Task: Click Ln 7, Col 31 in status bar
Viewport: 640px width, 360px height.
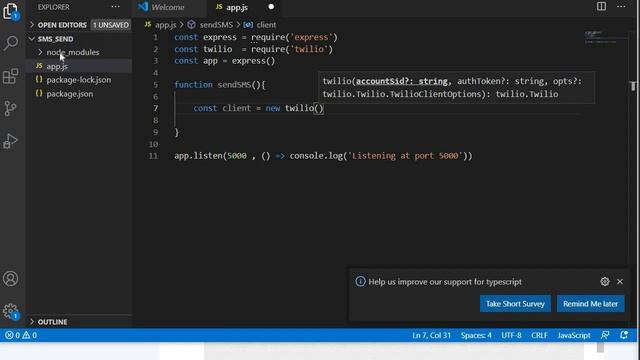Action: click(431, 335)
